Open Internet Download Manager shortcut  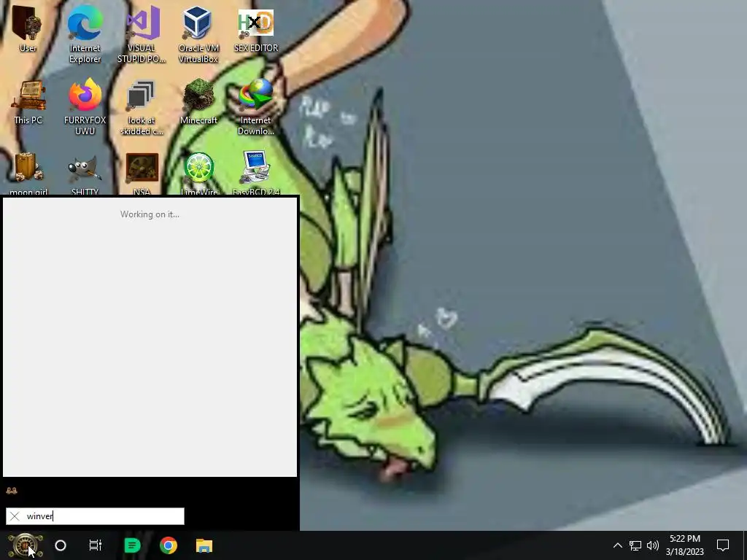[256, 107]
